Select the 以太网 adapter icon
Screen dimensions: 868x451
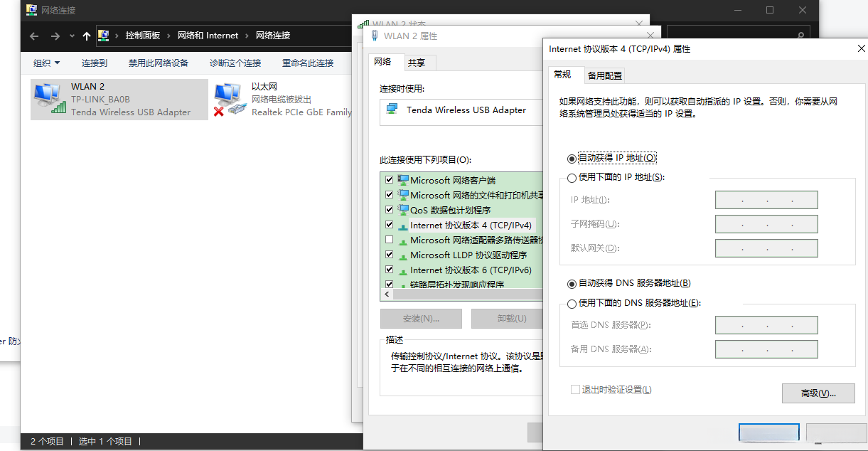tap(230, 100)
